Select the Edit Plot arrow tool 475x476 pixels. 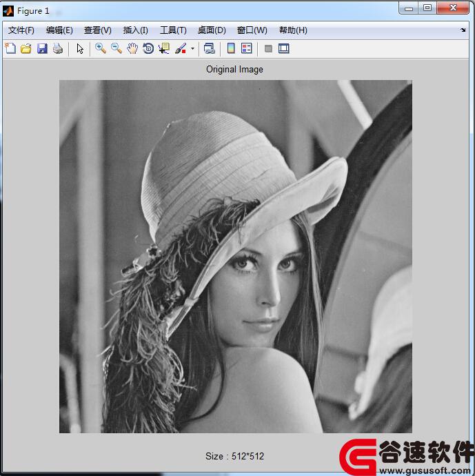point(80,48)
